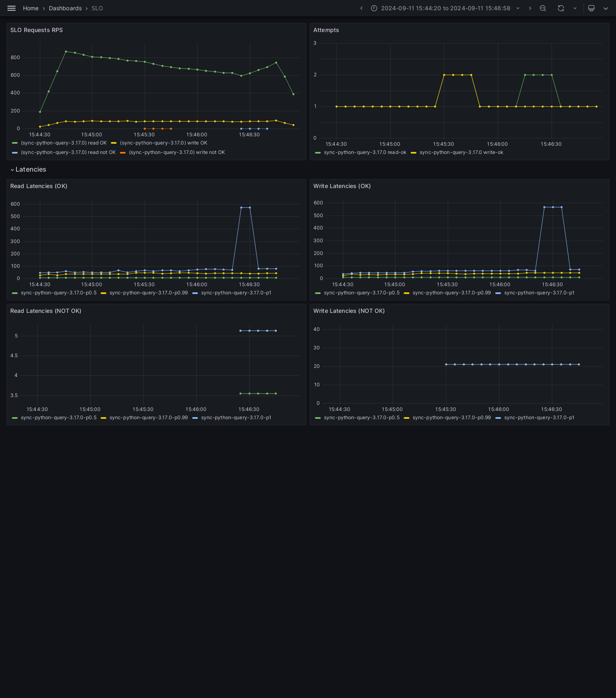The height and width of the screenshot is (698, 616).
Task: Toggle p0.5 series in Read Latencies (NOT OK) legend
Action: (x=59, y=418)
